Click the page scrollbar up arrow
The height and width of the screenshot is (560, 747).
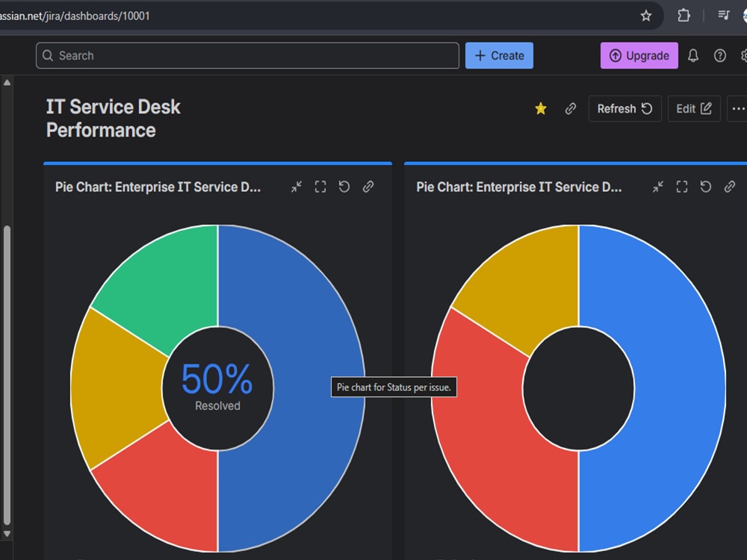[7, 82]
